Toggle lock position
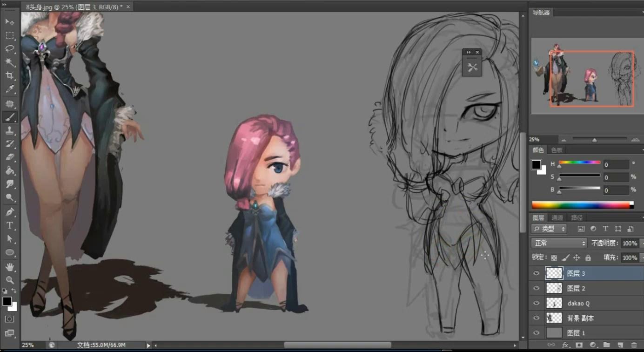 [x=577, y=257]
